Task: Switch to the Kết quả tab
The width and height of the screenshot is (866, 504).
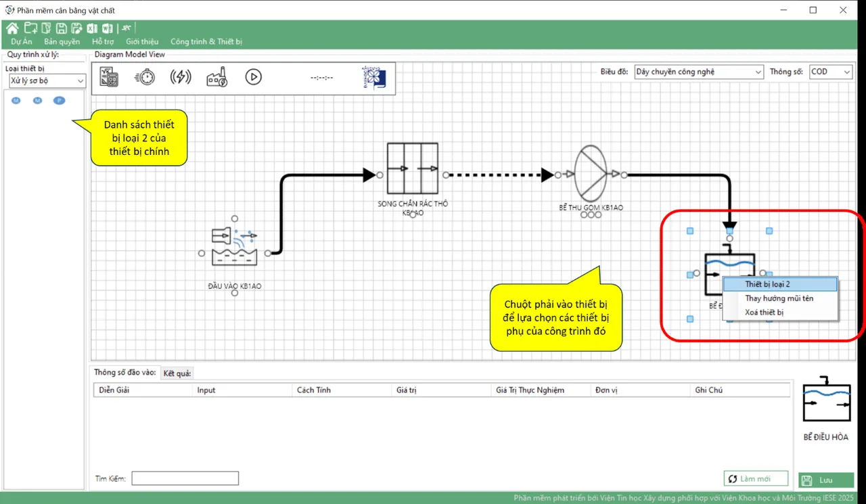Action: [x=177, y=373]
